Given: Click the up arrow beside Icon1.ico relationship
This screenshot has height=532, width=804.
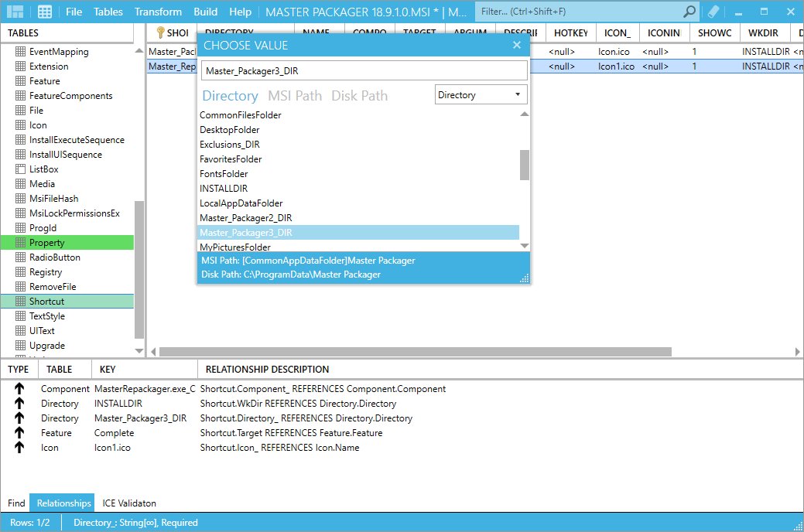Looking at the screenshot, I should tap(19, 447).
